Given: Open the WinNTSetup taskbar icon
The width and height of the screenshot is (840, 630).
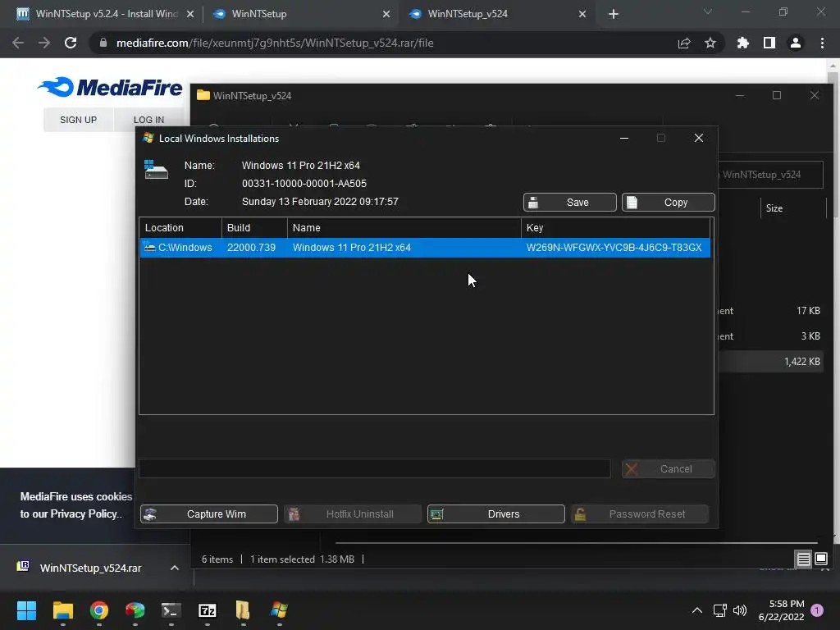Looking at the screenshot, I should pyautogui.click(x=279, y=610).
